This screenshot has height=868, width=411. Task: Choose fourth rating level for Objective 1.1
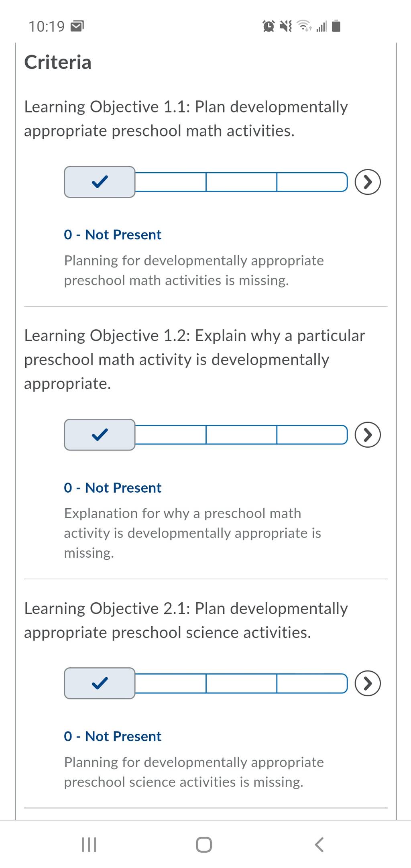[x=312, y=182]
